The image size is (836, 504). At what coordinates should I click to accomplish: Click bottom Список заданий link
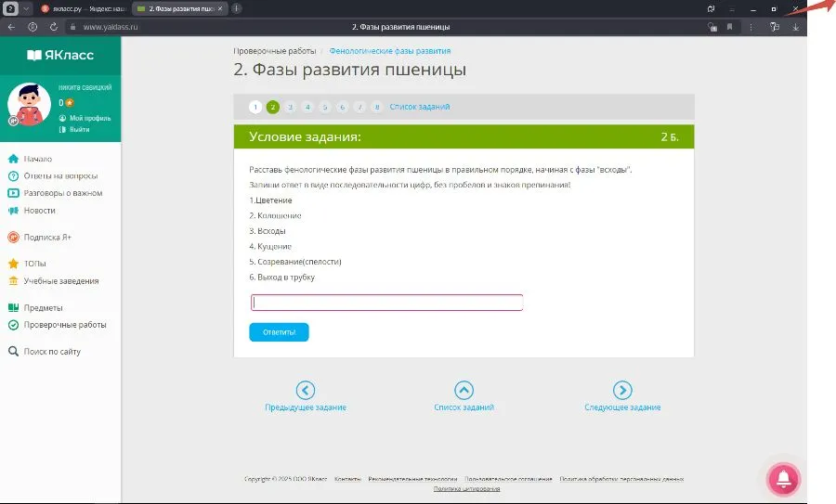tap(464, 407)
